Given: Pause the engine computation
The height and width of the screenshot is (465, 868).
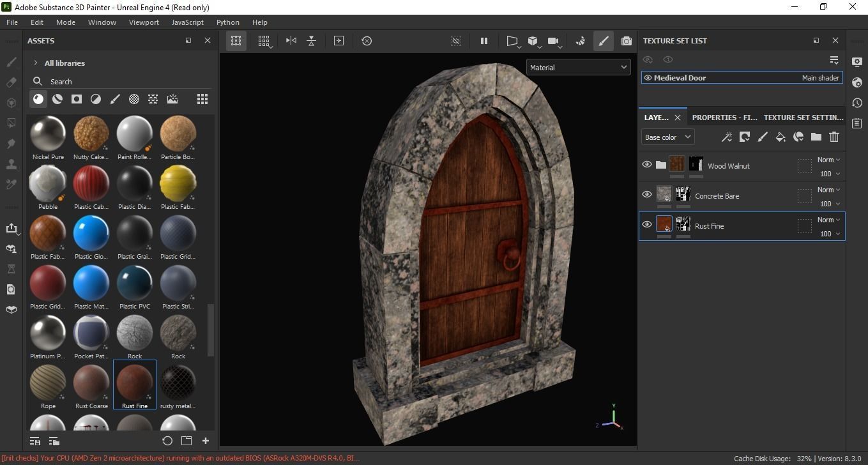Looking at the screenshot, I should [484, 40].
